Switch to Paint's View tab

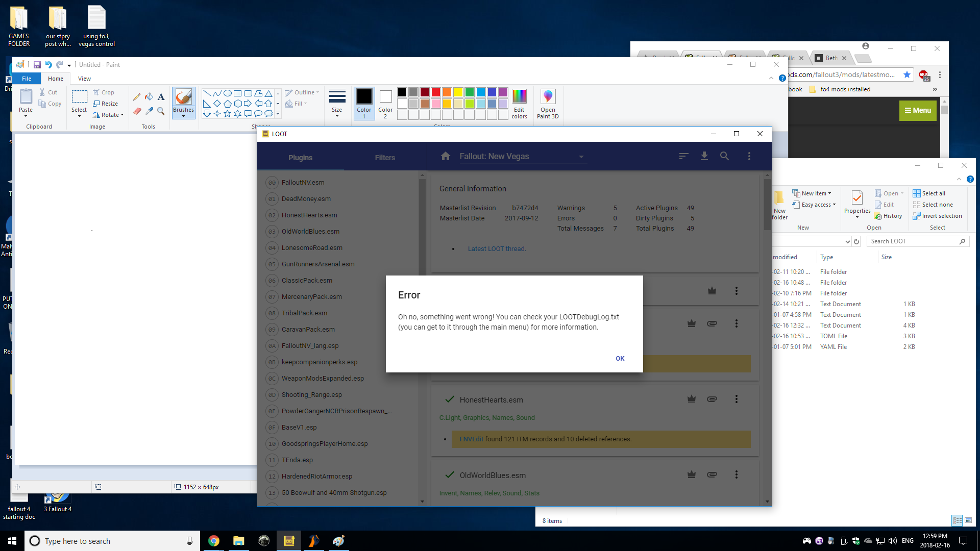click(84, 79)
